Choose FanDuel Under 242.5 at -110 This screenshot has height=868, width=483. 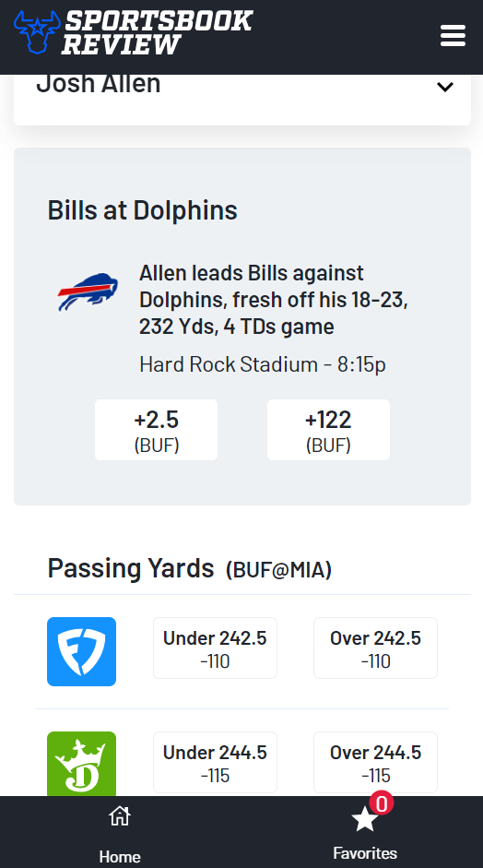tap(215, 648)
